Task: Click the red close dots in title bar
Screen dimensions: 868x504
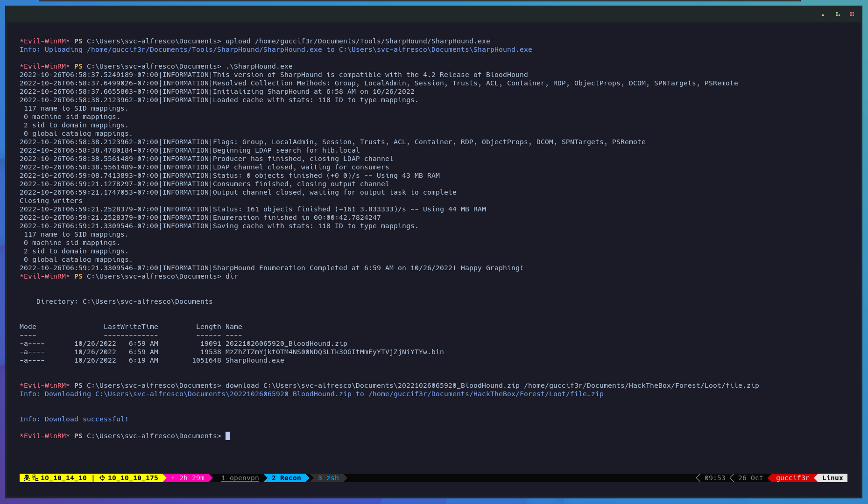Action: [x=852, y=14]
